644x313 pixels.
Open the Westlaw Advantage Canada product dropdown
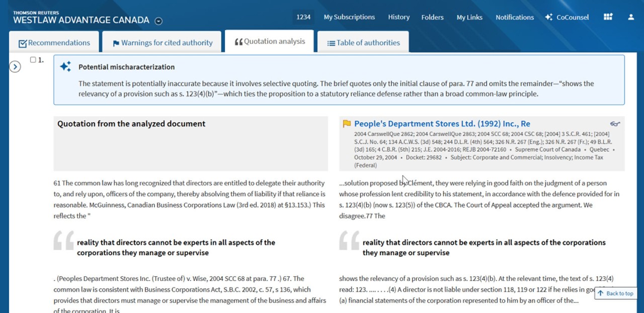(158, 21)
